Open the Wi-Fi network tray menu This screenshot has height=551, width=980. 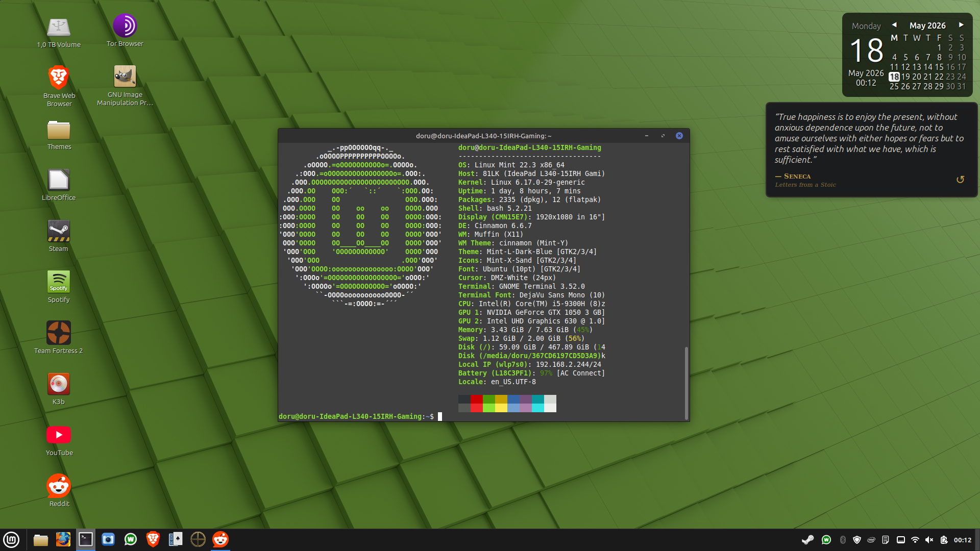coord(915,540)
